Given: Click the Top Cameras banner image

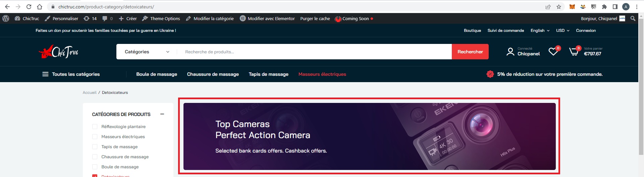Looking at the screenshot, I should [x=369, y=136].
